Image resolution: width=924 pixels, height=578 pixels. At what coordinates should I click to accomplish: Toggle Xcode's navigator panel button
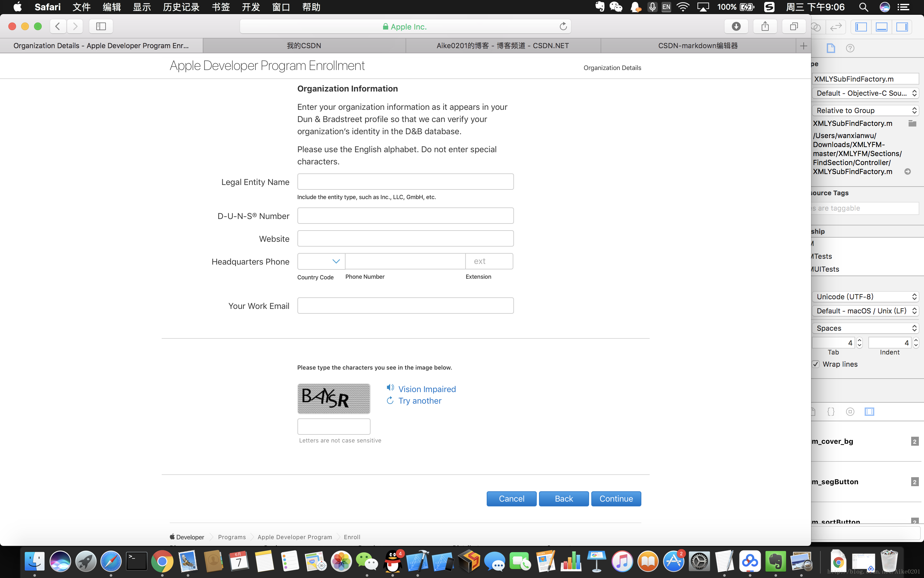pyautogui.click(x=861, y=27)
